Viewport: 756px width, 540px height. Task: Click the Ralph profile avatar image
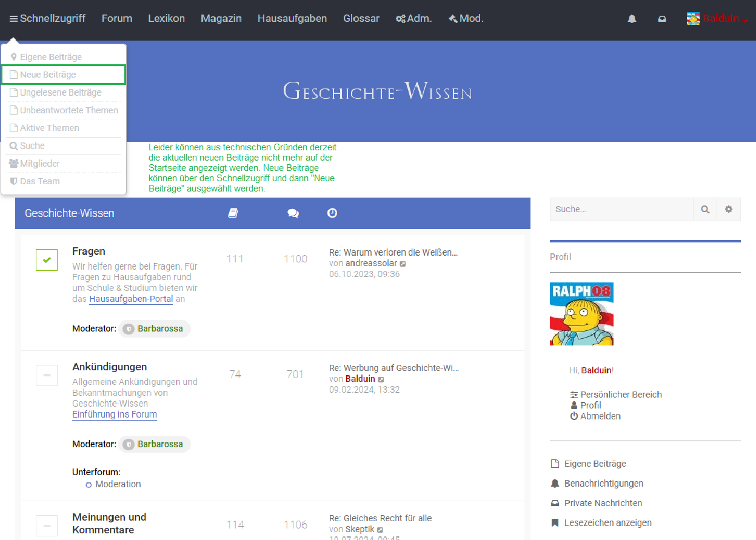(581, 314)
